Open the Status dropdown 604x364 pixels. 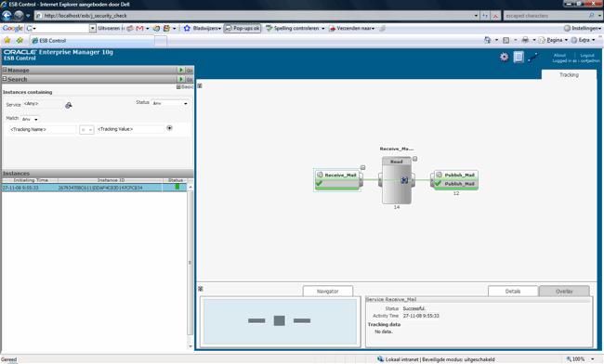tap(170, 103)
